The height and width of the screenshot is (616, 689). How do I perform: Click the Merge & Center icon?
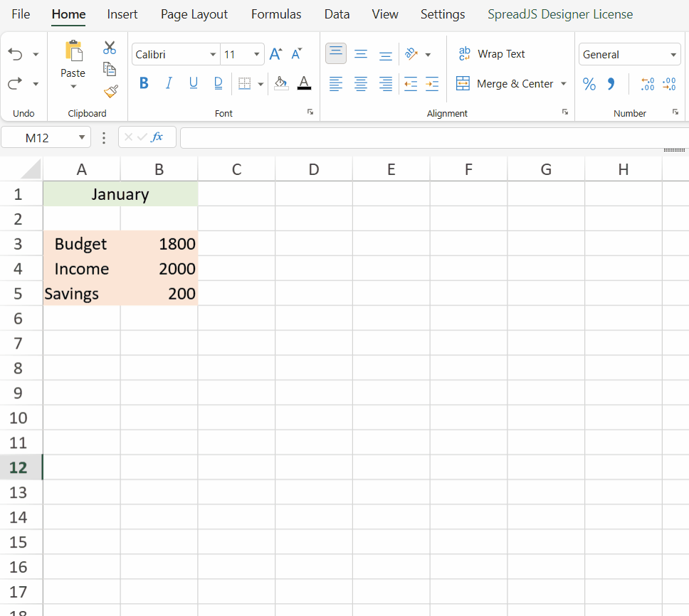pos(463,83)
